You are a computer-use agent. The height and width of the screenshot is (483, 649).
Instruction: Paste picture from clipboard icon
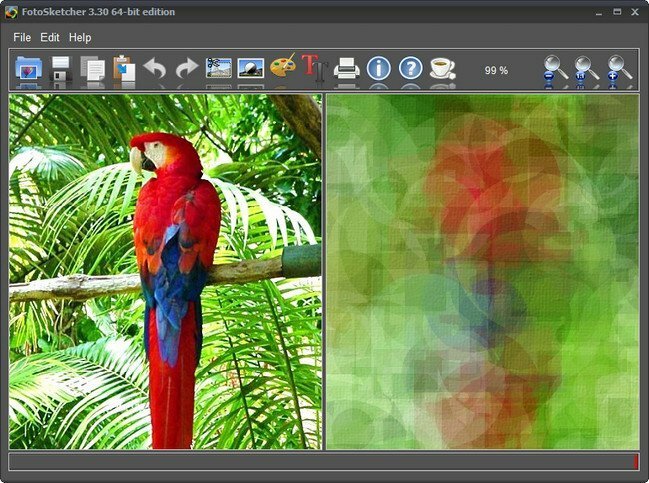point(124,70)
